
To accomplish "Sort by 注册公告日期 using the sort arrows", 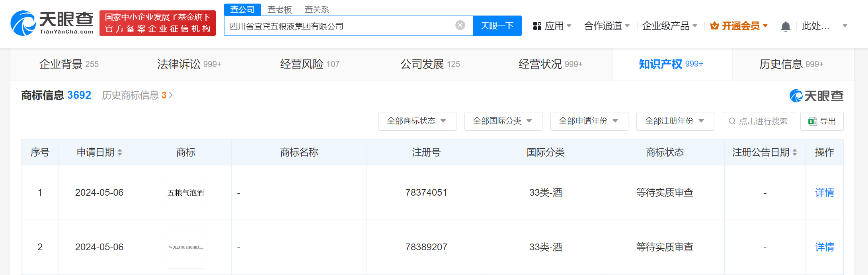I will (795, 152).
